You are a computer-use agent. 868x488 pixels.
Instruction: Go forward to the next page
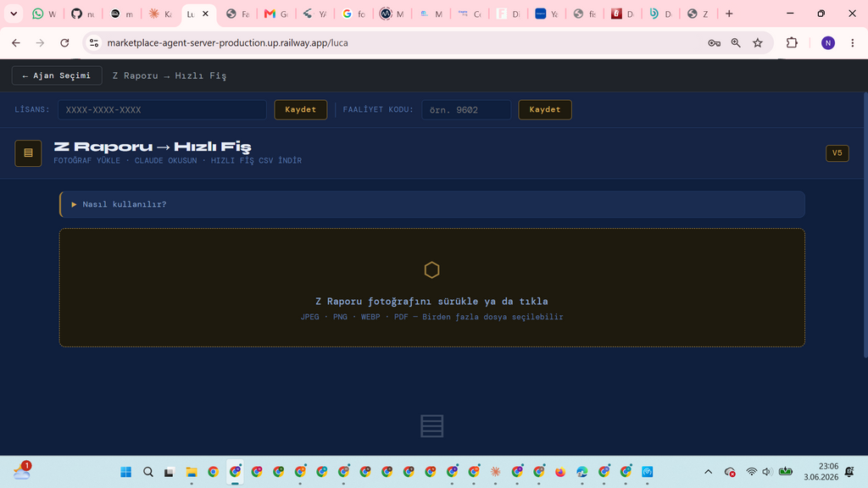coord(40,42)
